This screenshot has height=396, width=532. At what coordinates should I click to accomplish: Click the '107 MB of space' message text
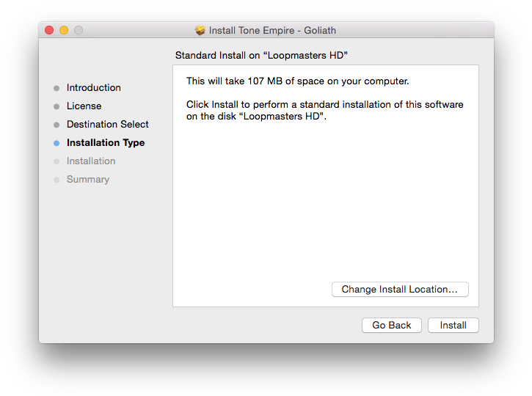297,81
